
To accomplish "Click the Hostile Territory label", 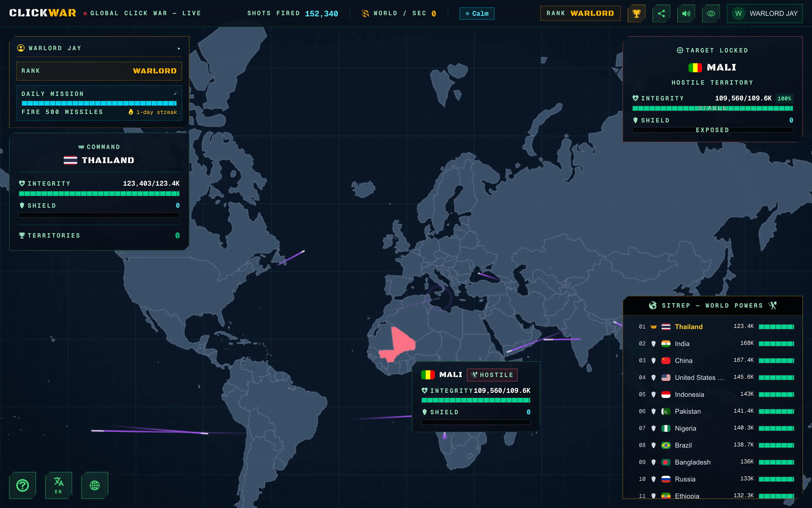I will [x=712, y=83].
